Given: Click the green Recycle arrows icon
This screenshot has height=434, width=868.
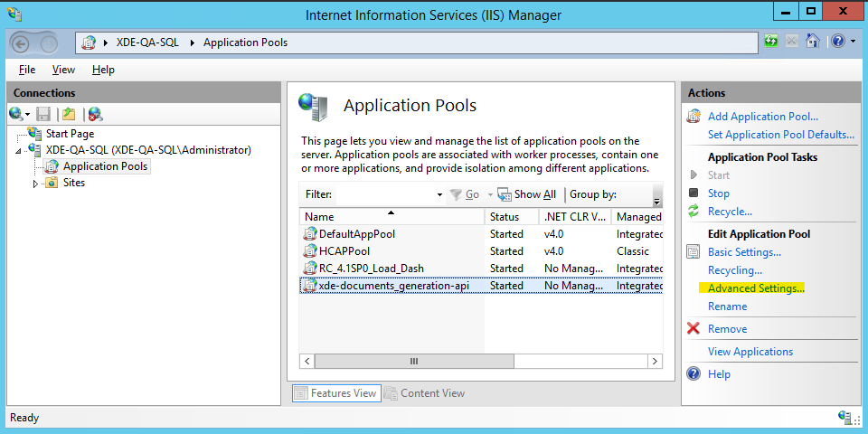Looking at the screenshot, I should (693, 211).
